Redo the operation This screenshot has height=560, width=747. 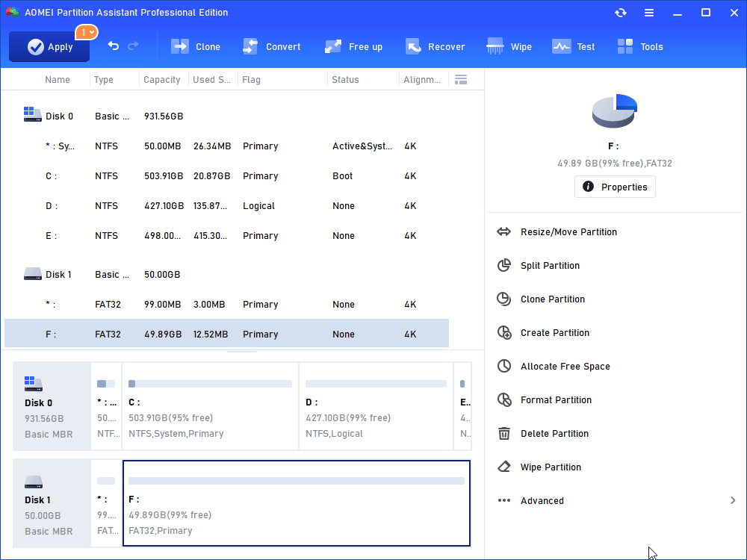(x=133, y=46)
